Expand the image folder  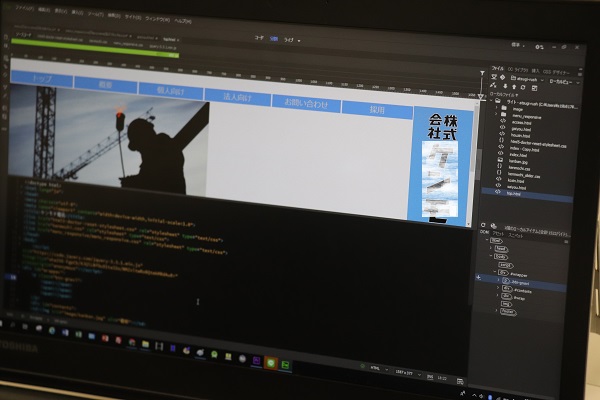[x=496, y=108]
